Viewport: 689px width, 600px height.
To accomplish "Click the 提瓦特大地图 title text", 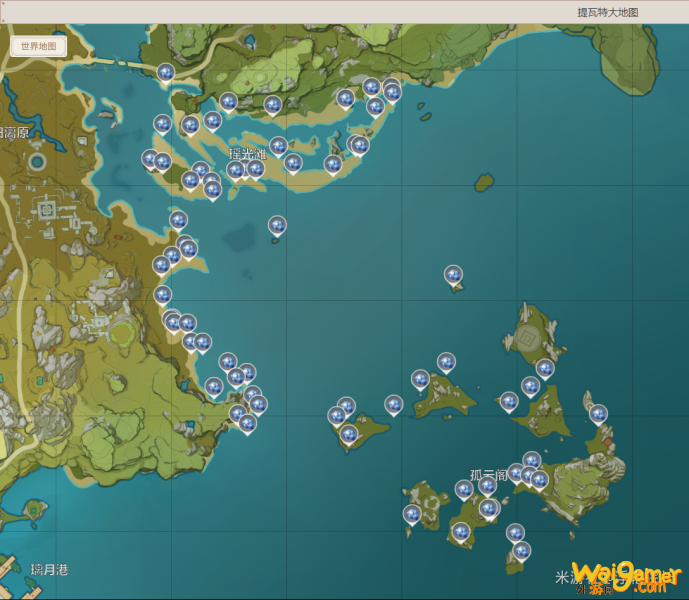I will click(608, 12).
